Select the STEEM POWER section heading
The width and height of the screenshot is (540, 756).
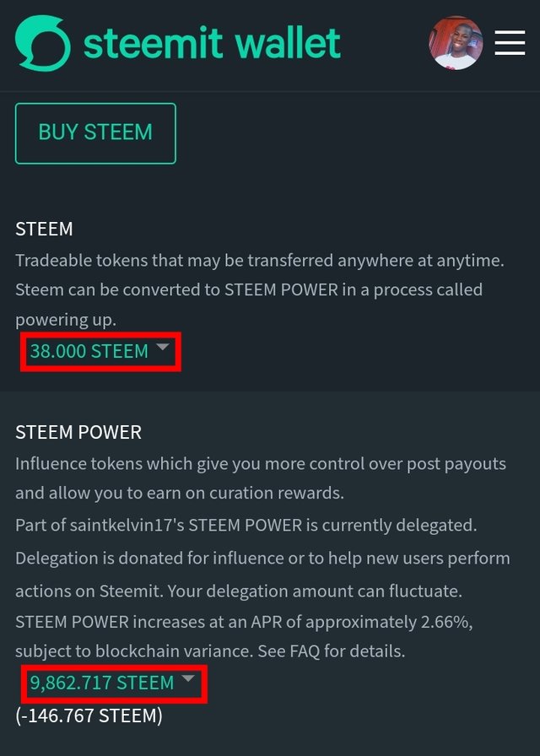point(78,432)
